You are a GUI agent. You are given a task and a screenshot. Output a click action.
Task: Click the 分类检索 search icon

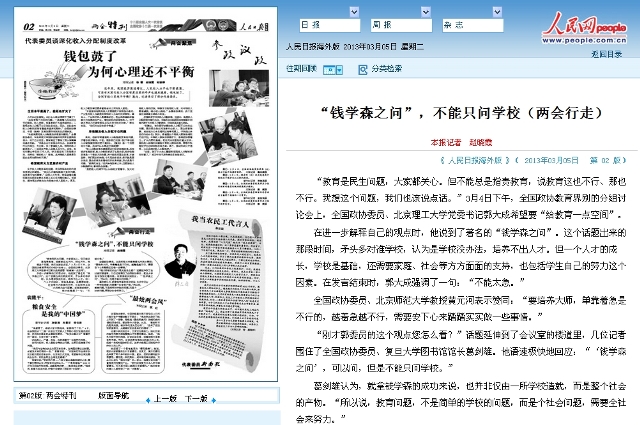(x=362, y=69)
